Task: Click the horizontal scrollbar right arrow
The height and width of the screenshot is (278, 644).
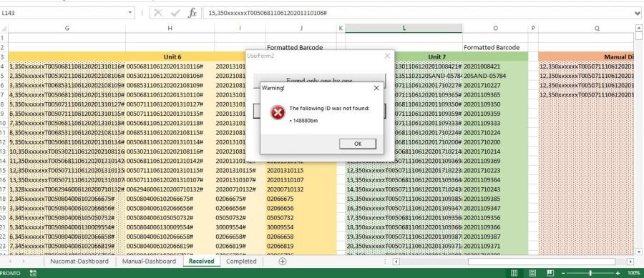Action: [630, 262]
